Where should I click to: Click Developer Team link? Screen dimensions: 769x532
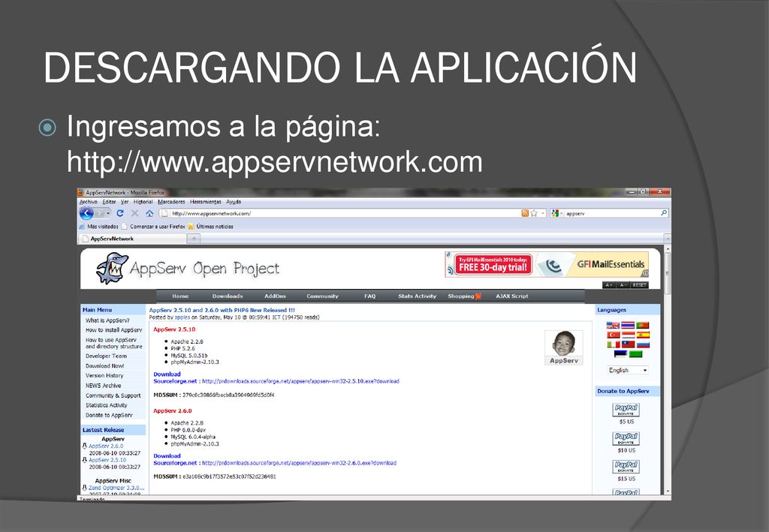tap(106, 356)
